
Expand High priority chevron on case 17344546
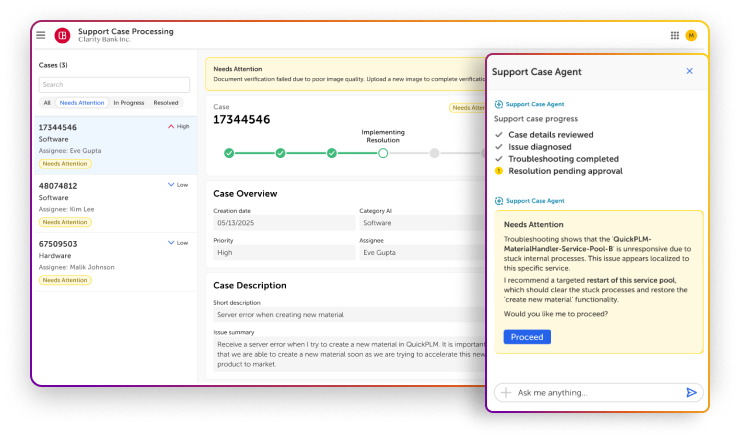(171, 127)
